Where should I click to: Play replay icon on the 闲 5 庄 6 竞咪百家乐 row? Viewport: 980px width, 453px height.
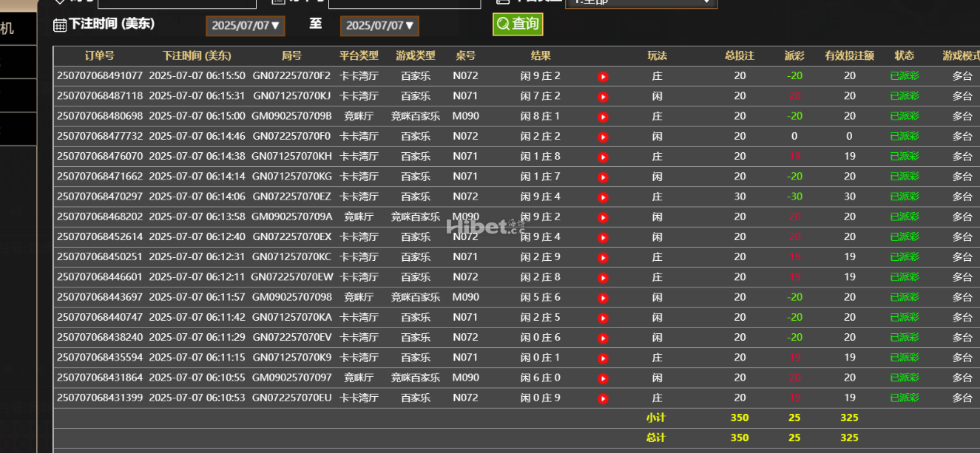[603, 296]
